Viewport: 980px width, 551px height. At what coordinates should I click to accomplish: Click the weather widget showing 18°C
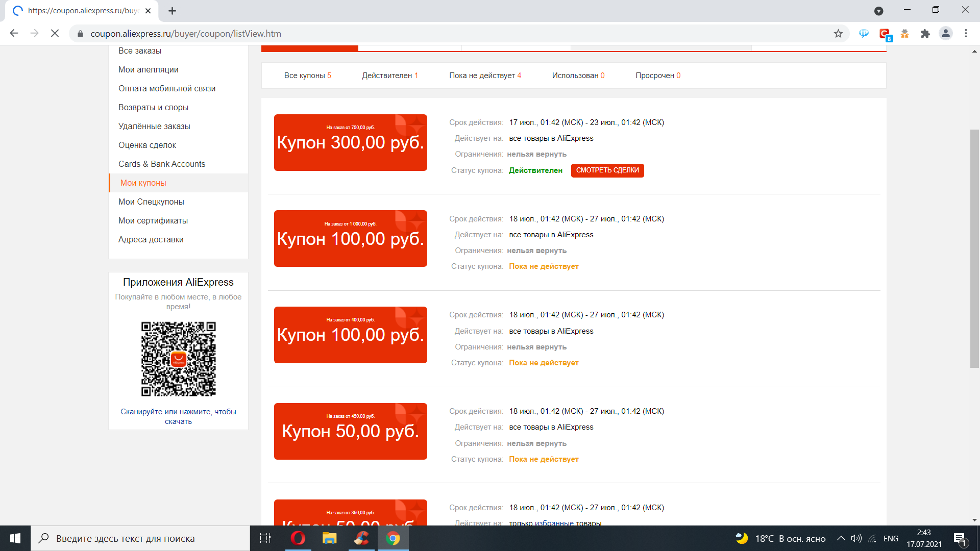[780, 538]
